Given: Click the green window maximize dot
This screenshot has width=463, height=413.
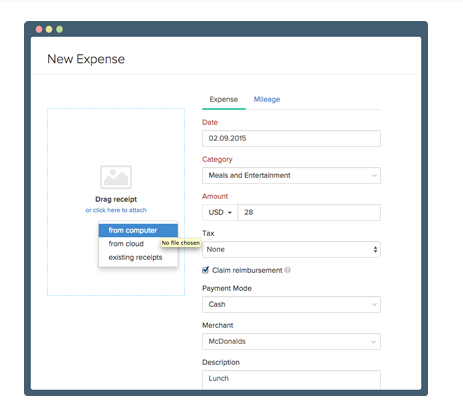Looking at the screenshot, I should [59, 29].
